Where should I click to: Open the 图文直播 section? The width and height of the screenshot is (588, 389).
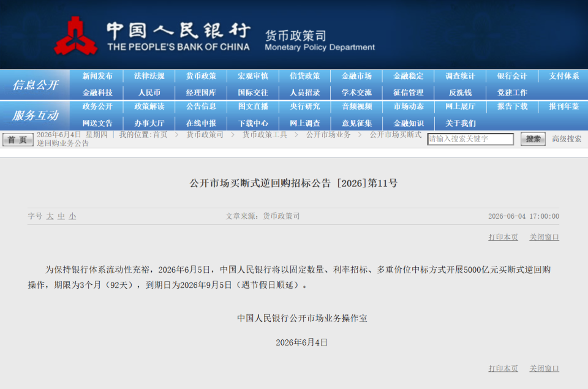(253, 106)
